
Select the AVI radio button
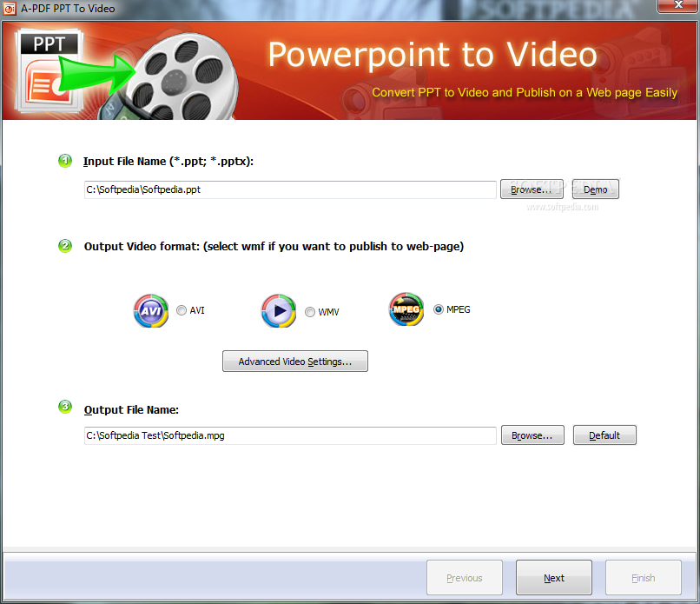(x=182, y=310)
